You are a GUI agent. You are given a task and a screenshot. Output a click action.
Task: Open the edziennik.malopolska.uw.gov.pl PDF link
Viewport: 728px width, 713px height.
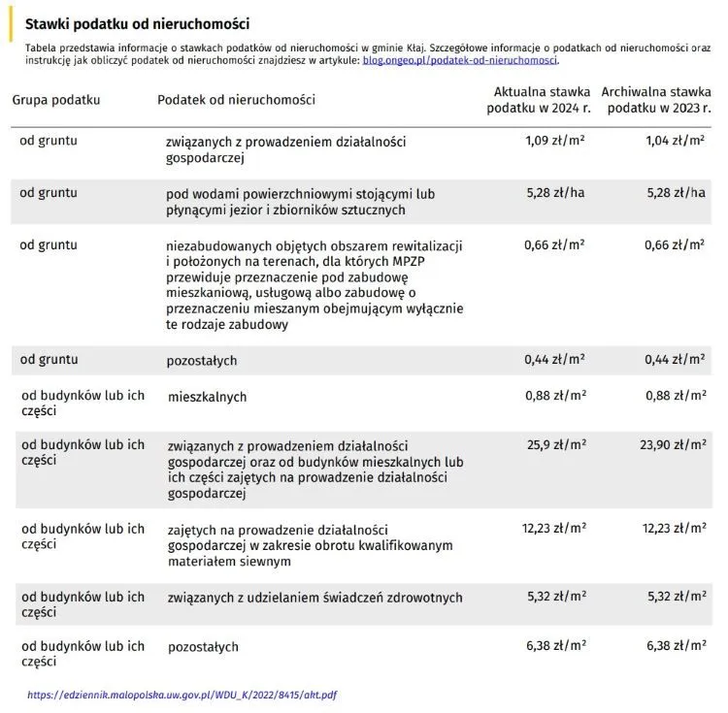[x=182, y=695]
